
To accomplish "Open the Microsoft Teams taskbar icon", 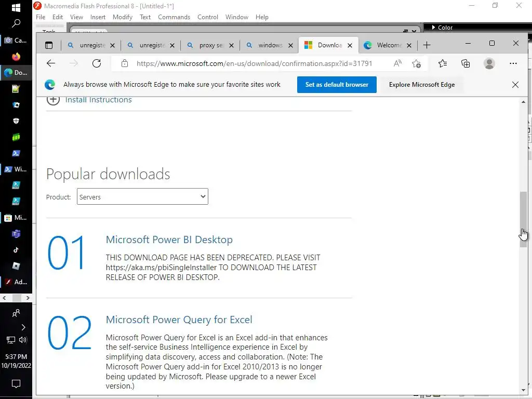I will coord(16,233).
